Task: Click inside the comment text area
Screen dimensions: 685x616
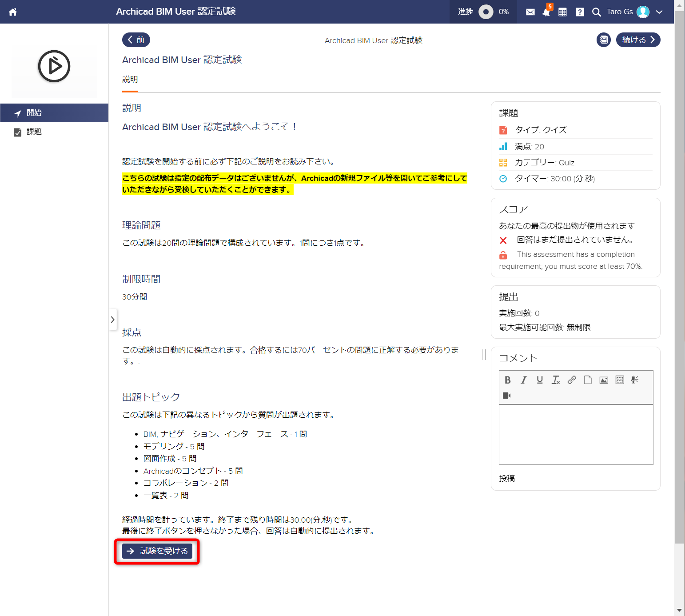Action: pyautogui.click(x=576, y=435)
